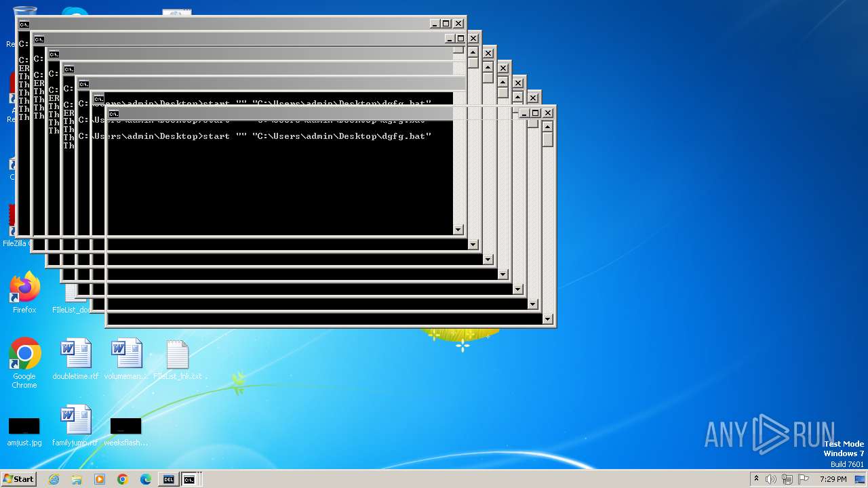This screenshot has width=868, height=488.
Task: Click the frontmost cmd window's scroll-up arrow
Action: [x=547, y=126]
